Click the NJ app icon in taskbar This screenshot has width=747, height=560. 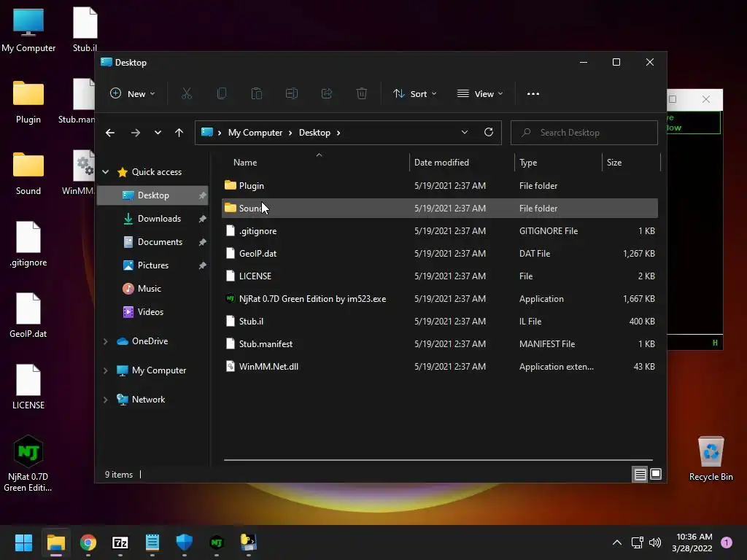(217, 542)
